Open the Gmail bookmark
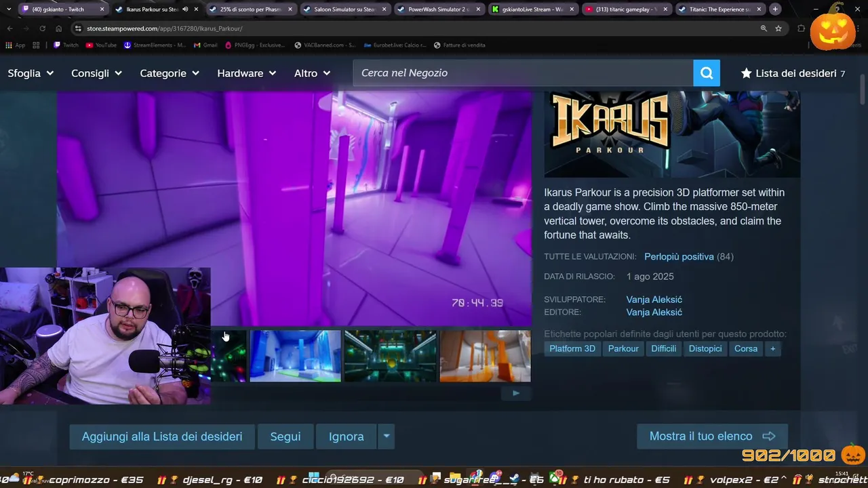868x488 pixels. point(205,45)
